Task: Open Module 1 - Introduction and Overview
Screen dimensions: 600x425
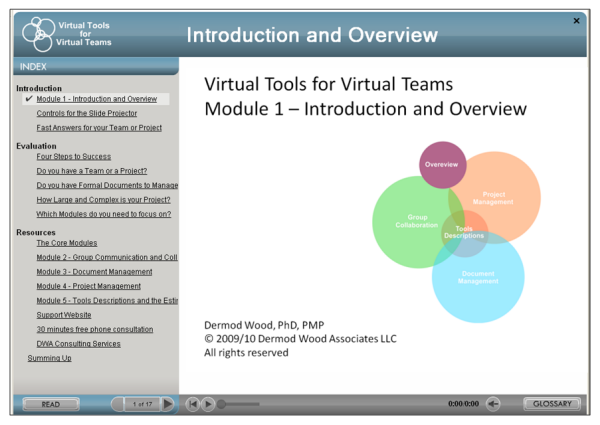Action: 96,99
